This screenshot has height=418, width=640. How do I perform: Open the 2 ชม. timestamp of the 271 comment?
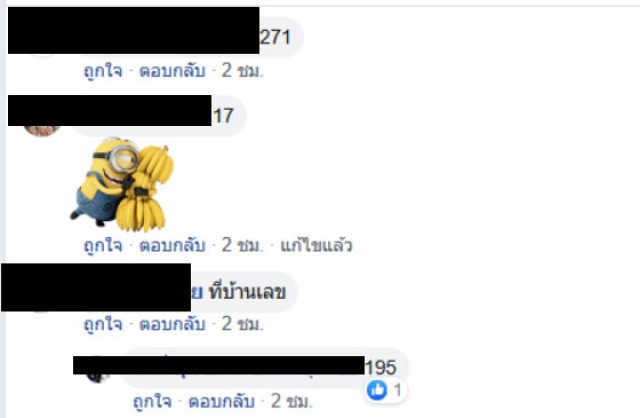(242, 71)
